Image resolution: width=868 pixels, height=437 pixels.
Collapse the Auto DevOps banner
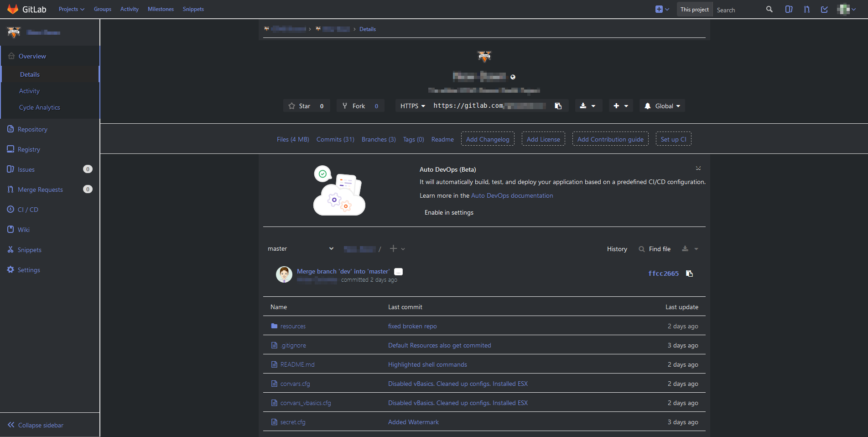click(x=698, y=168)
